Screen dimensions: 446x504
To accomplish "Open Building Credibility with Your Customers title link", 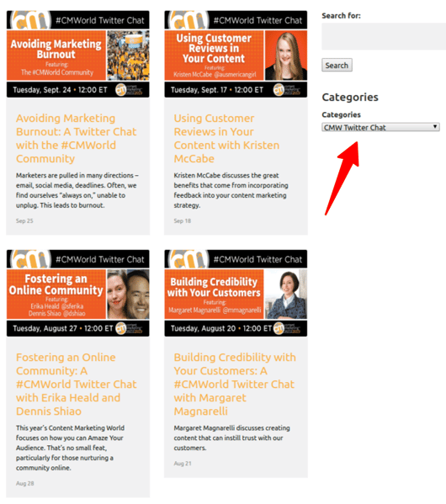I will tap(235, 385).
